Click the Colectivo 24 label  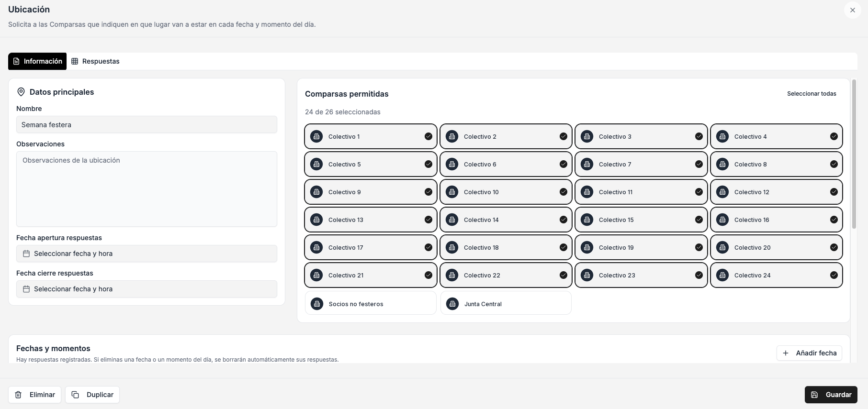pos(753,275)
